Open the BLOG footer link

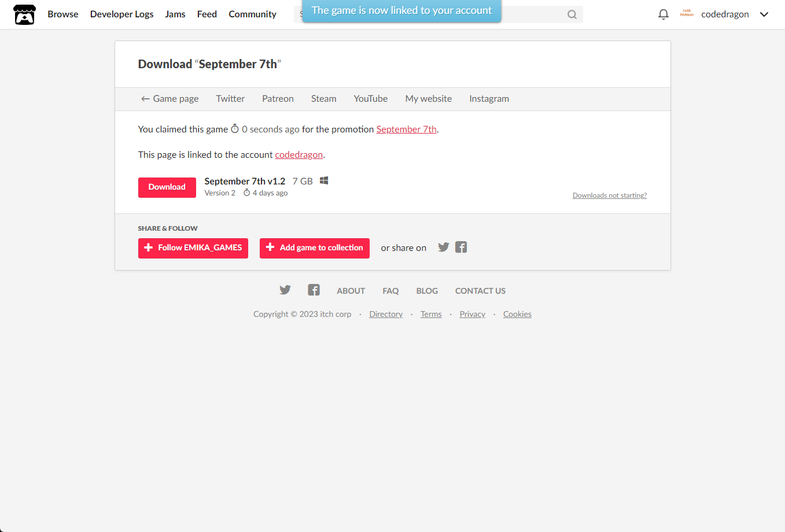pyautogui.click(x=427, y=291)
